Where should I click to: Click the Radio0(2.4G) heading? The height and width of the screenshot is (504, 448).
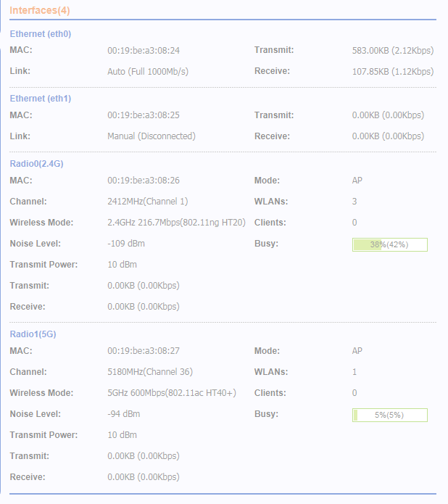pyautogui.click(x=36, y=164)
